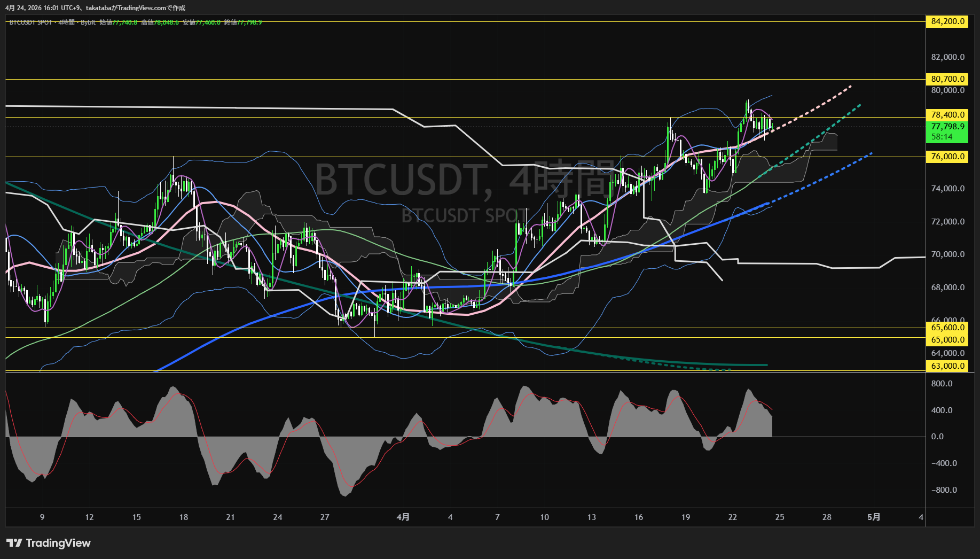Click the date label 21 on time axis

[x=230, y=517]
